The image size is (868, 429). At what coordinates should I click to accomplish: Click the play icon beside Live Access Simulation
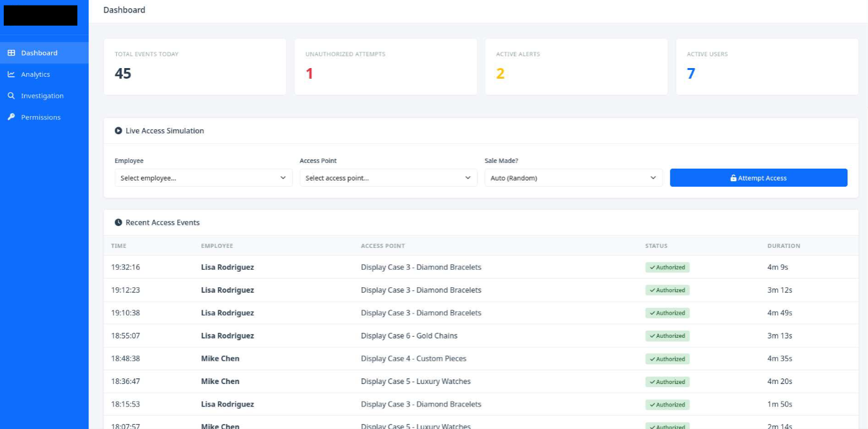pyautogui.click(x=119, y=131)
